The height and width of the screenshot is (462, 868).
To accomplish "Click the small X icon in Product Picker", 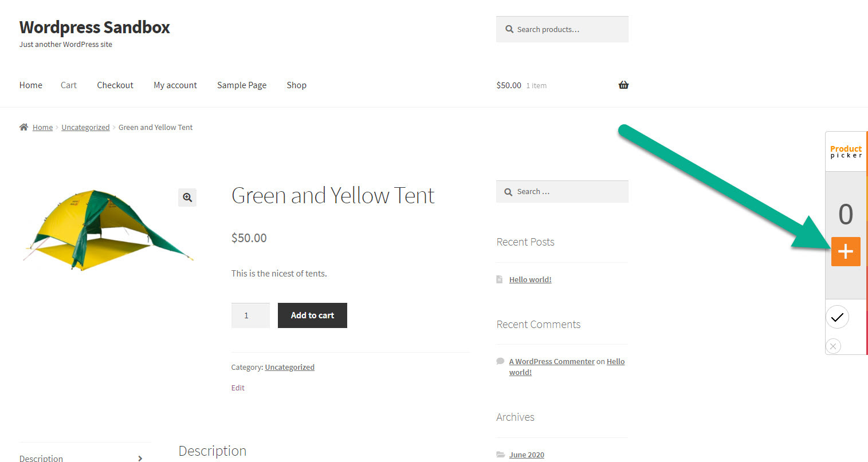I will [x=833, y=346].
